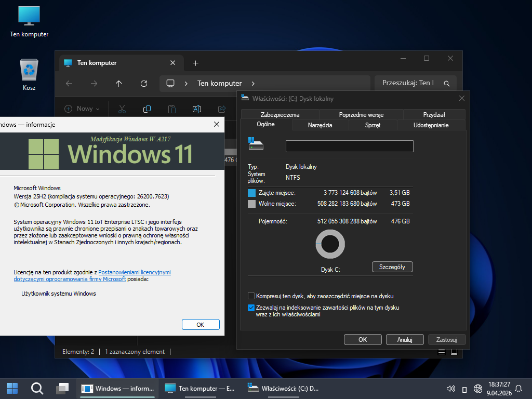Click the Up arrow in Explorer navigation
The width and height of the screenshot is (532, 399).
tap(118, 83)
